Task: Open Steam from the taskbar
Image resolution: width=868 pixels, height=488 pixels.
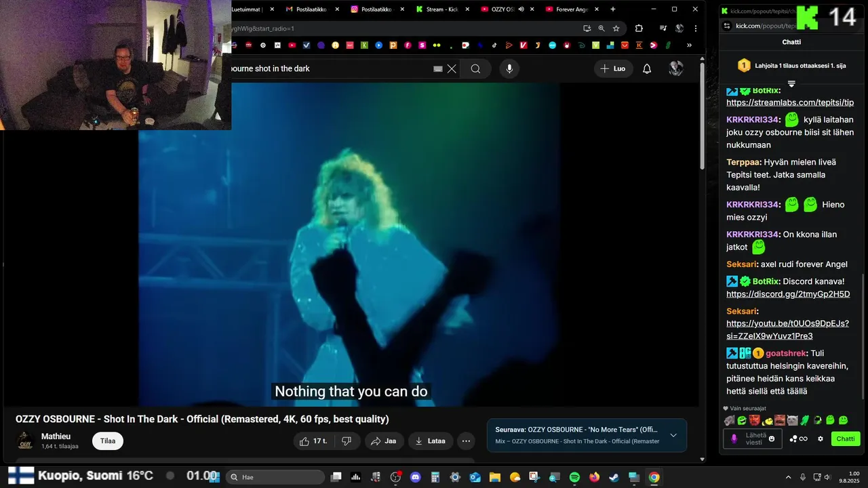Action: coord(614,477)
